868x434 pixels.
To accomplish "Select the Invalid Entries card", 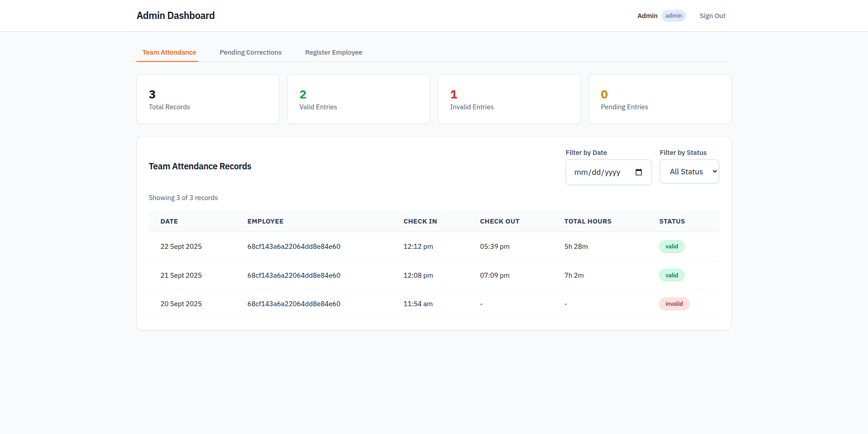I will tap(509, 99).
